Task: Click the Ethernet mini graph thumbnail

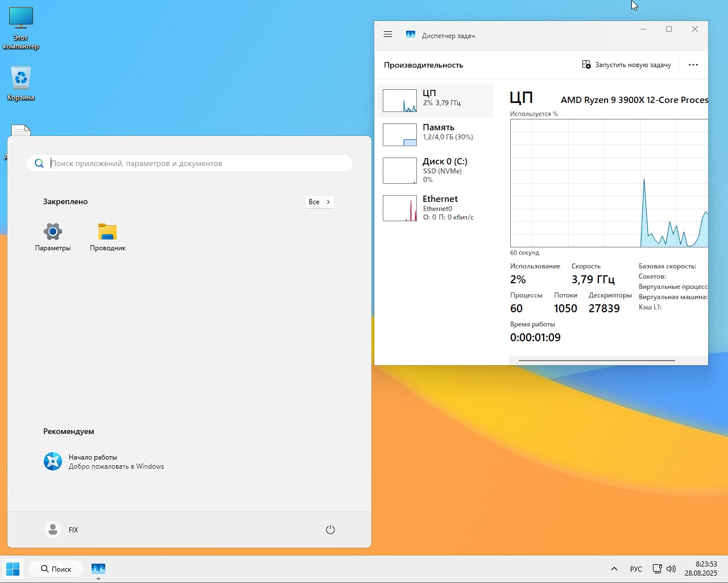Action: (400, 208)
